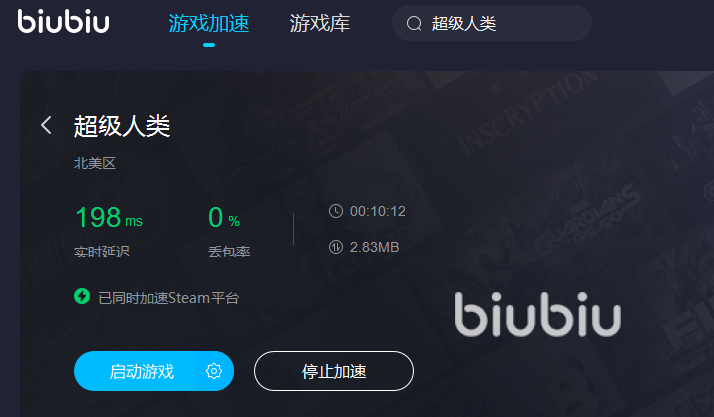The height and width of the screenshot is (417, 714).
Task: Select the 北美区 region label
Action: (95, 163)
